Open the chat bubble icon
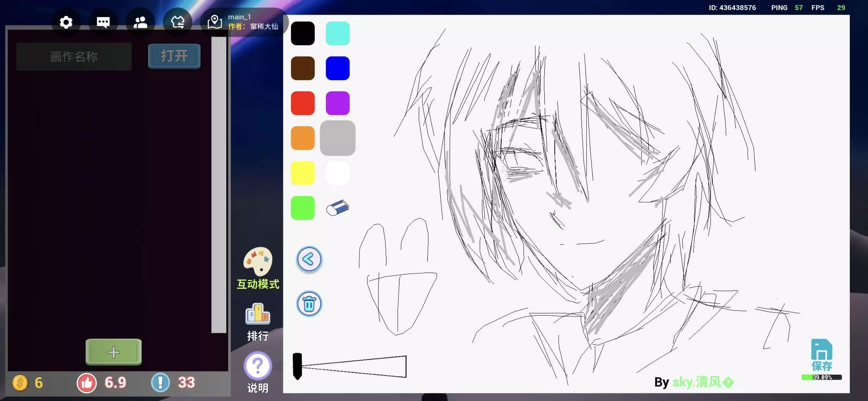The image size is (868, 401). [x=103, y=23]
